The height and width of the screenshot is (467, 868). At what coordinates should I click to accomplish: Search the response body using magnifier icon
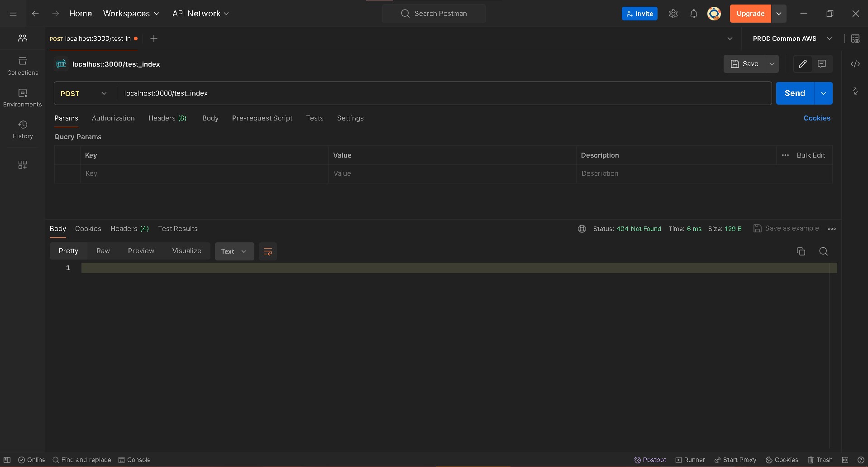[823, 251]
